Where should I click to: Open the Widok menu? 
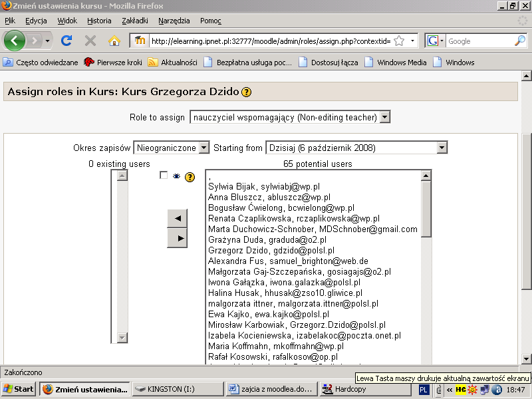(67, 21)
